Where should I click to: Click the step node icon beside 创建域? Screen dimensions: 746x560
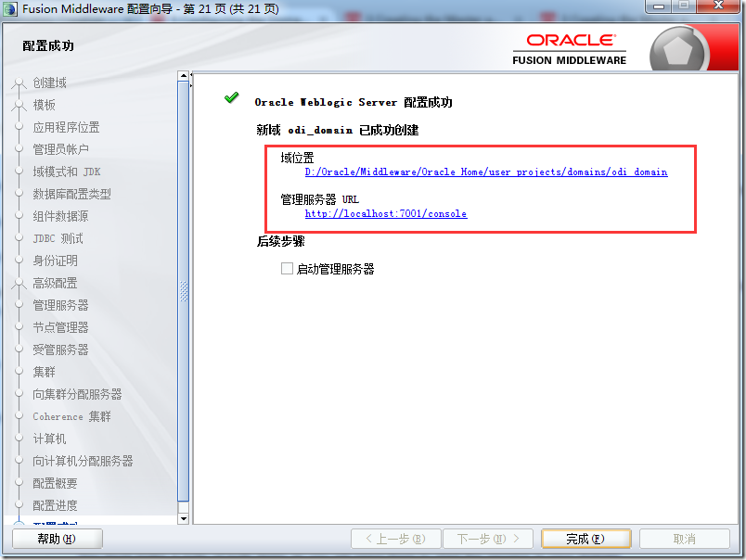19,83
